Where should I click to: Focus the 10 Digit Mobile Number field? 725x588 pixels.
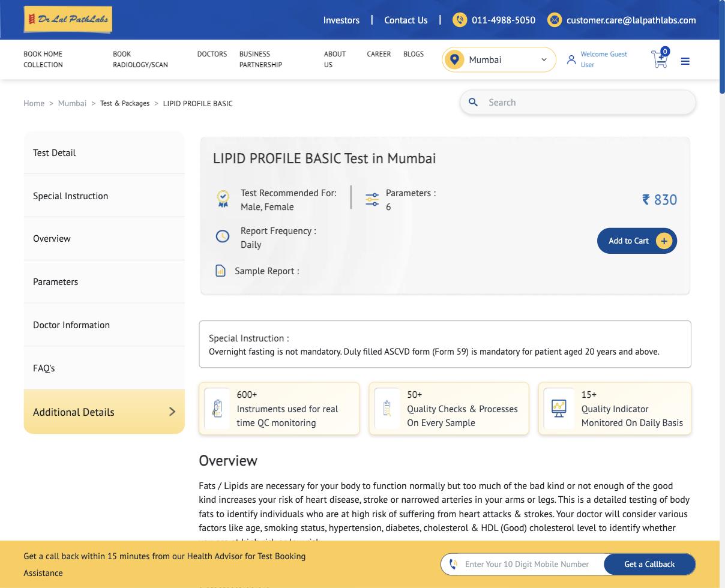[x=527, y=564]
